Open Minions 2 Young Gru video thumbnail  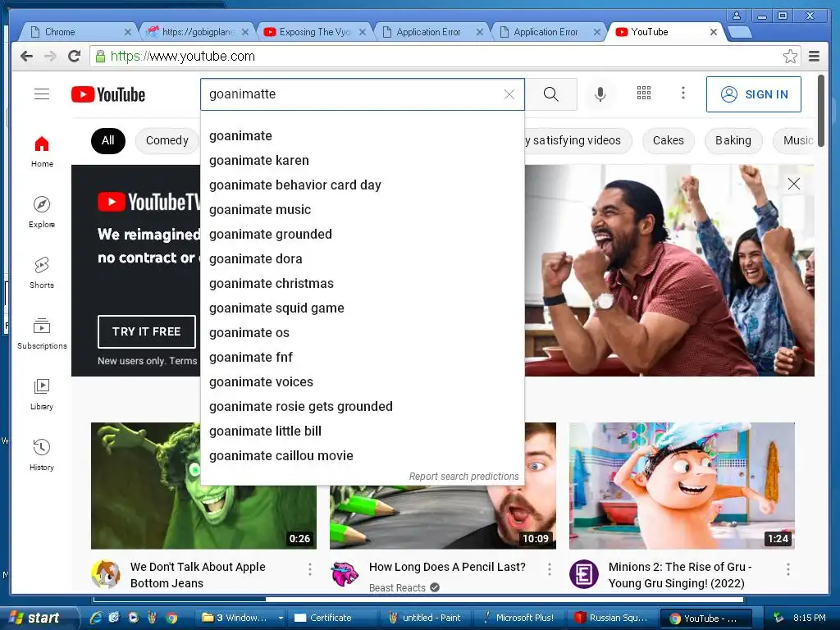[x=682, y=486]
